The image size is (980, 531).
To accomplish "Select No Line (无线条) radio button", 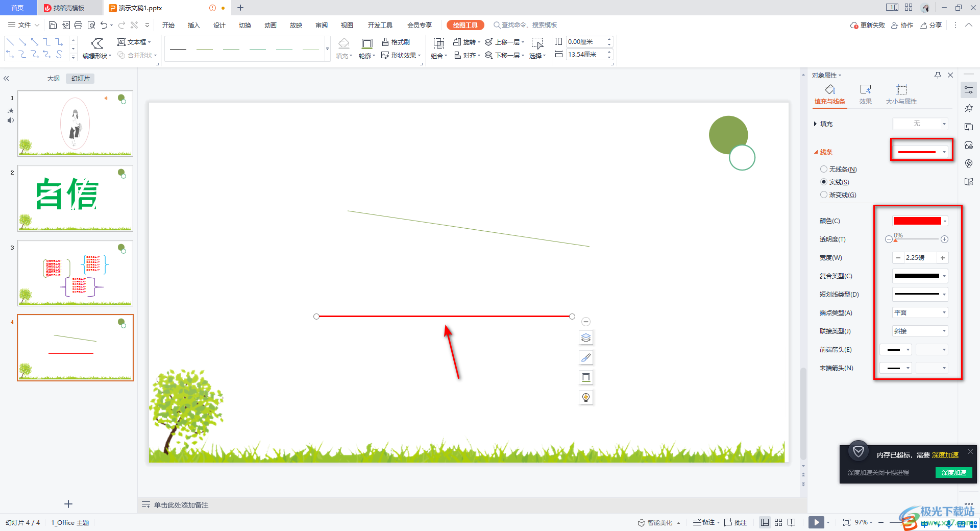I will (x=823, y=169).
